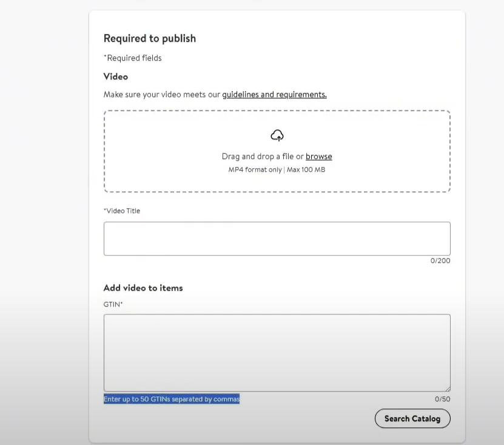504x445 pixels.
Task: Click the 'Required to publish' heading
Action: click(150, 38)
